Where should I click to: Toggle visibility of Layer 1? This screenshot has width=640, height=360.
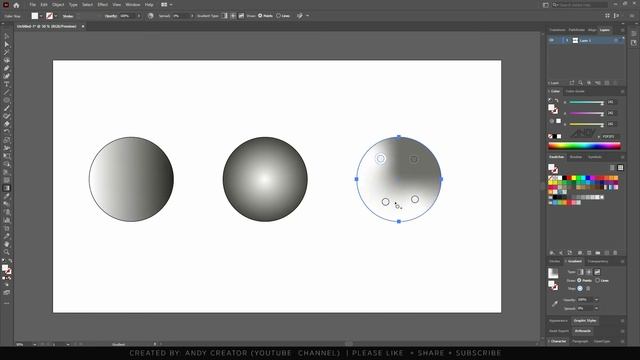click(551, 40)
